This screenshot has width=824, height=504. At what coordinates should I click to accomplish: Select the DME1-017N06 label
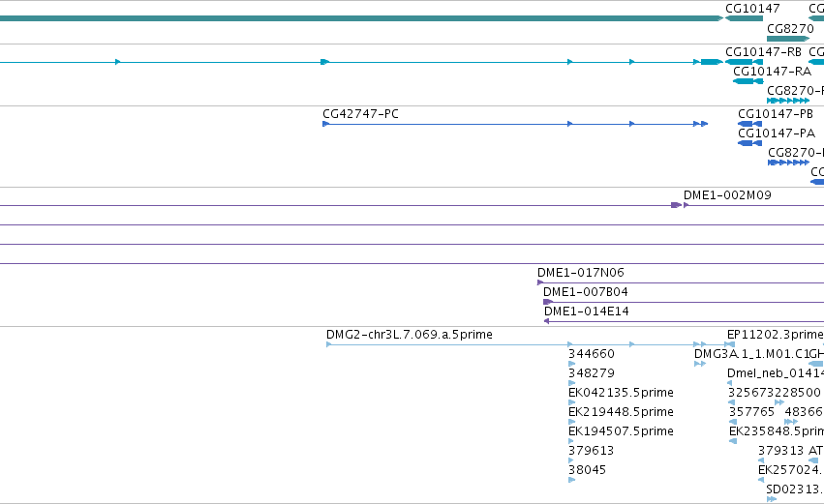(x=580, y=273)
